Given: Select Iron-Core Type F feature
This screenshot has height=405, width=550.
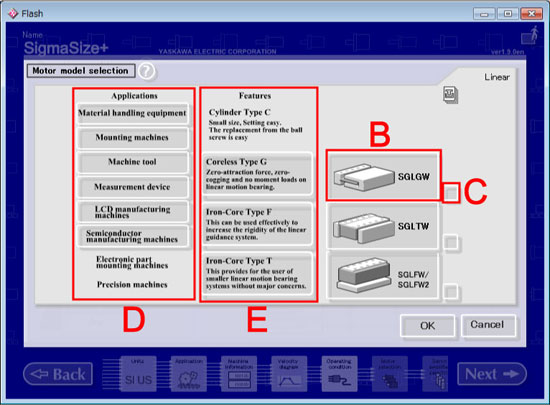Looking at the screenshot, I should coord(257,224).
